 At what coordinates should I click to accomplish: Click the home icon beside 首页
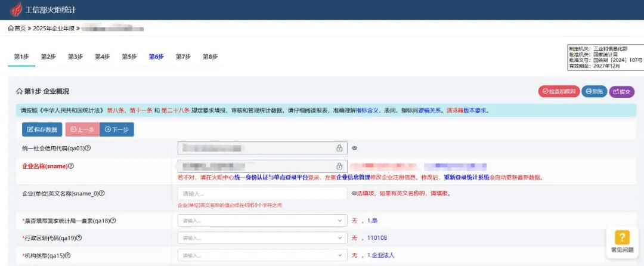coord(11,28)
